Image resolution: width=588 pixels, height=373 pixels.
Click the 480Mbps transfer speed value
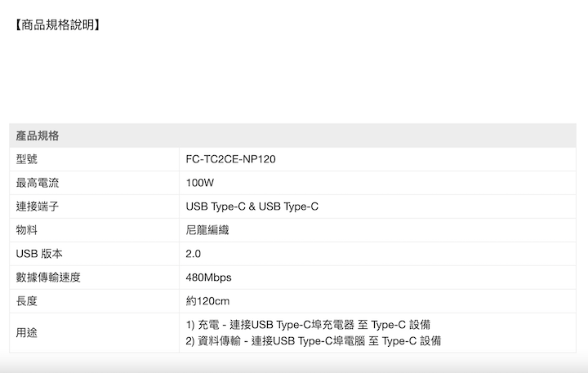point(209,278)
